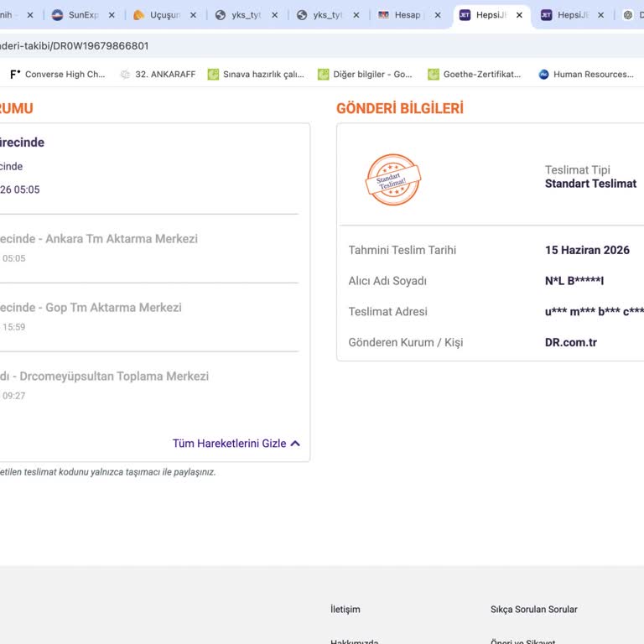Open the 32. ANKARAFF bookmark
The image size is (644, 644).
point(158,75)
